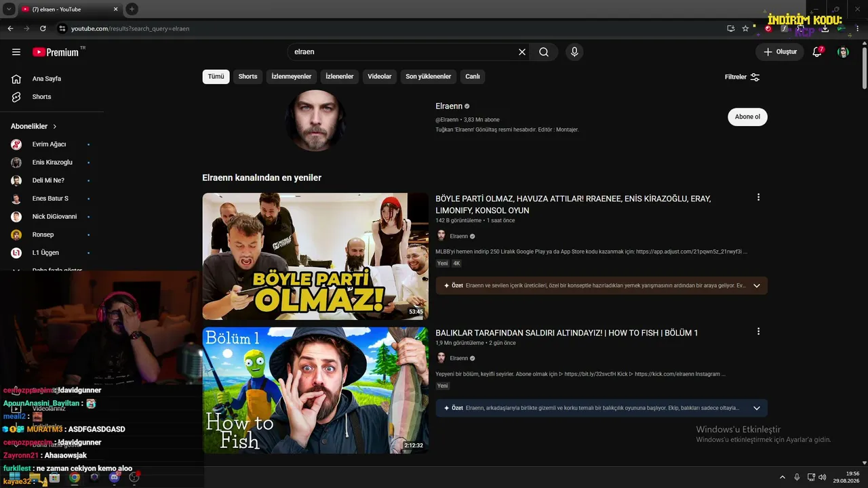Start voice search with the microphone
868x488 pixels.
click(x=574, y=52)
